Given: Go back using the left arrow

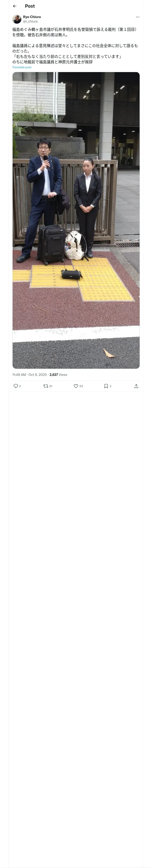Looking at the screenshot, I should (x=14, y=6).
